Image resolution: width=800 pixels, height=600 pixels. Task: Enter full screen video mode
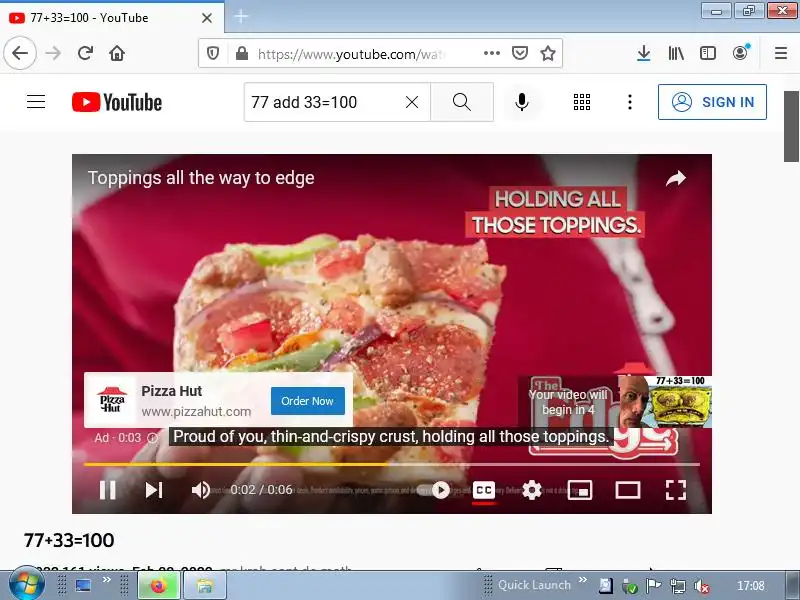pyautogui.click(x=676, y=490)
